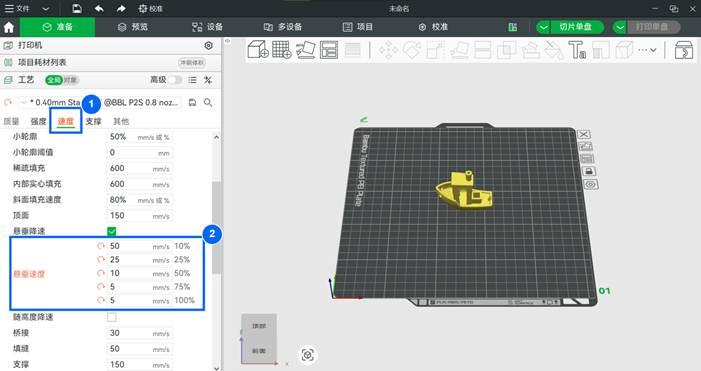The height and width of the screenshot is (371, 701).
Task: Click the scroll up arrow in settings panel
Action: click(216, 137)
